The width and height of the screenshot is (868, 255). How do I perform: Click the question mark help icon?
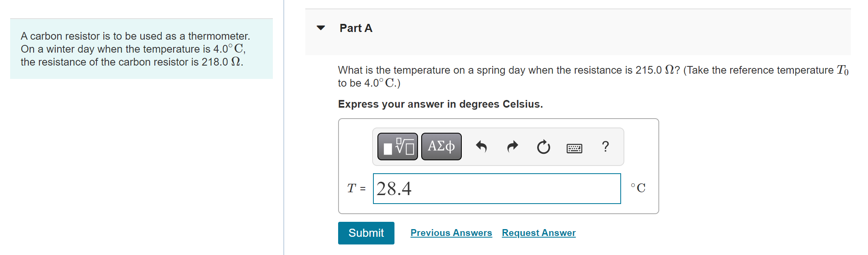[605, 147]
